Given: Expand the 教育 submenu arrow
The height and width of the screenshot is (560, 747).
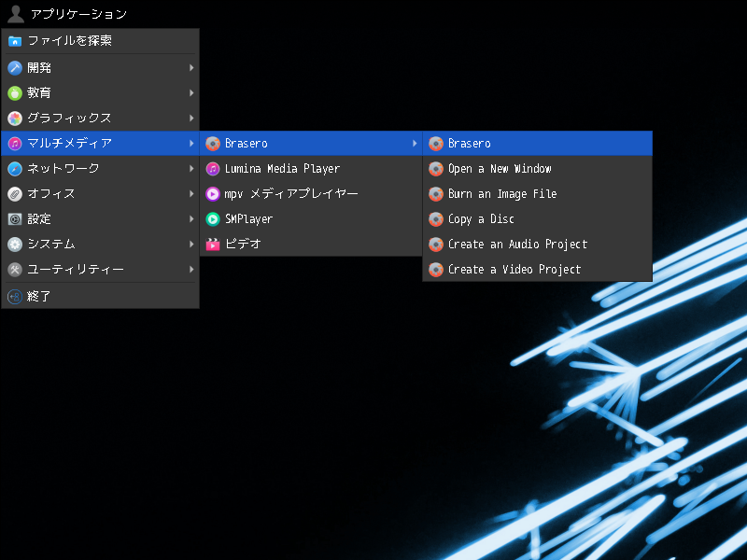Looking at the screenshot, I should [x=191, y=92].
